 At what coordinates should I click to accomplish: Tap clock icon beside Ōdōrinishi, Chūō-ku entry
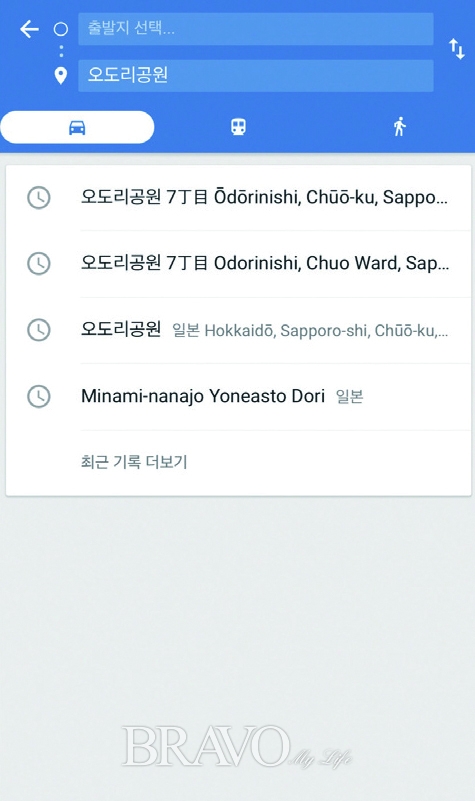[38, 198]
